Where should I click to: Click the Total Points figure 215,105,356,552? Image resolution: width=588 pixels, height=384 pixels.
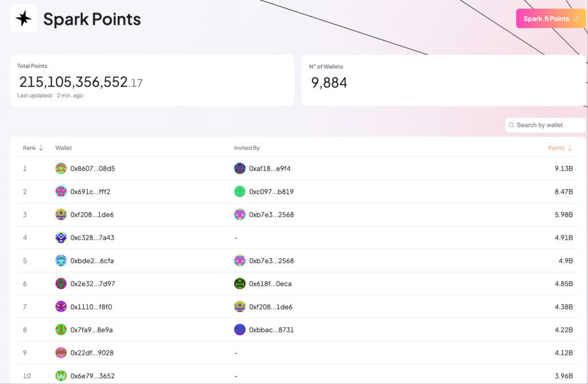tap(80, 82)
